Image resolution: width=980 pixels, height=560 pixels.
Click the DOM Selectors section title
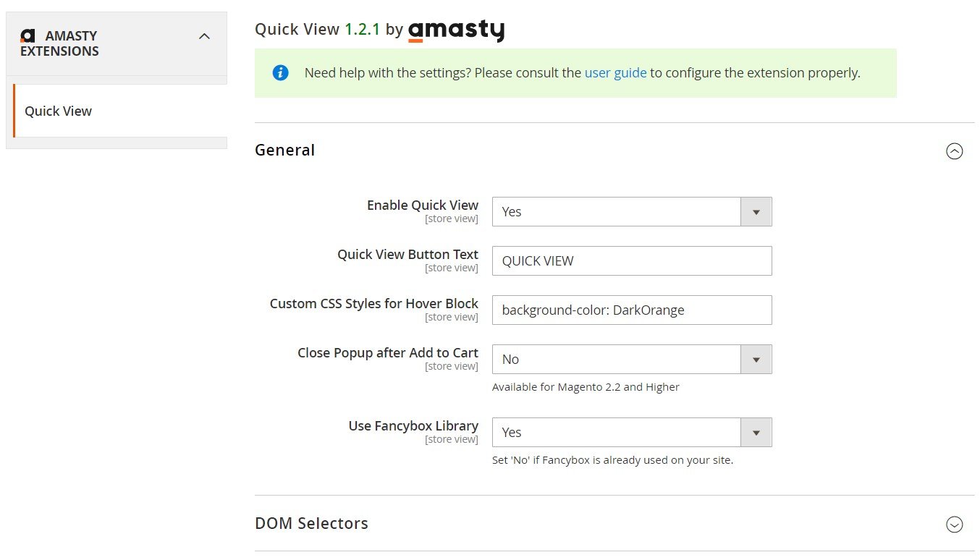(x=311, y=523)
